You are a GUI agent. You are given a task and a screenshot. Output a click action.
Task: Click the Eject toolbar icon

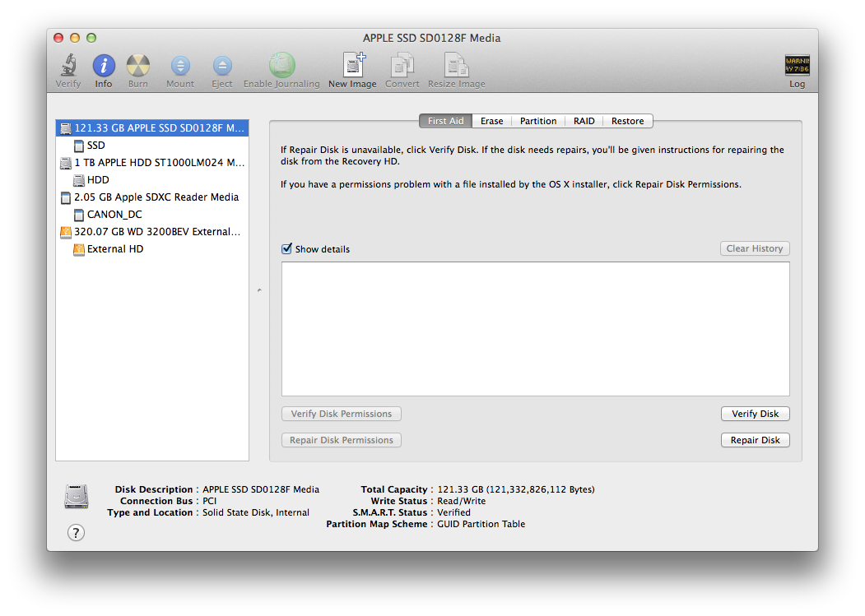(222, 66)
